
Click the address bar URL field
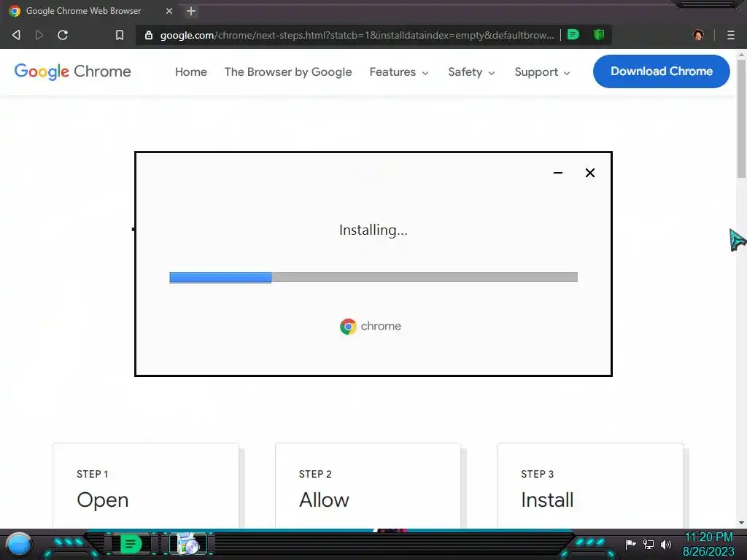tap(357, 35)
